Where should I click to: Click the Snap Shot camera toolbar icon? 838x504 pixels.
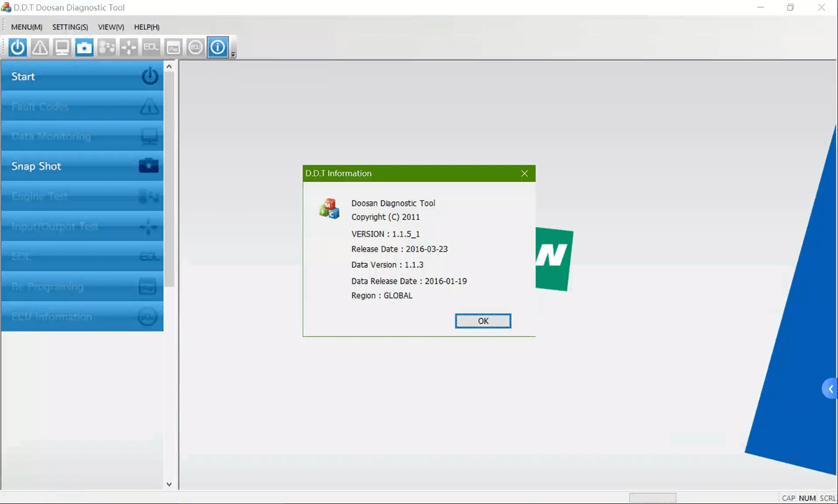[84, 47]
